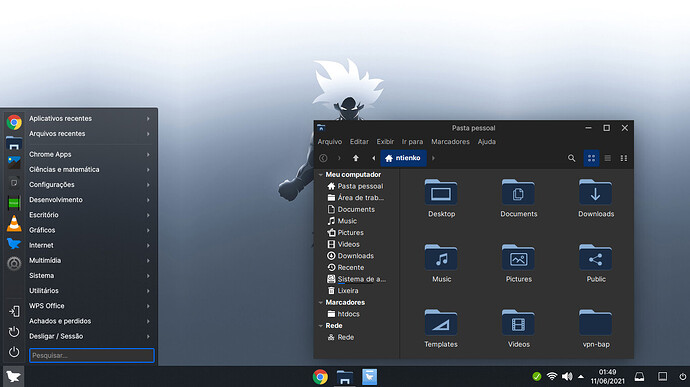Open blue bird icon in menu sidebar
690x387 pixels.
point(14,243)
